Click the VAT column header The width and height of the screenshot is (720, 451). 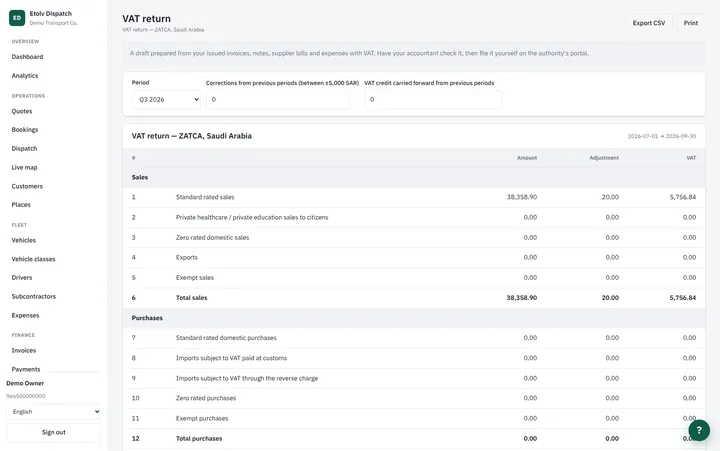(691, 158)
